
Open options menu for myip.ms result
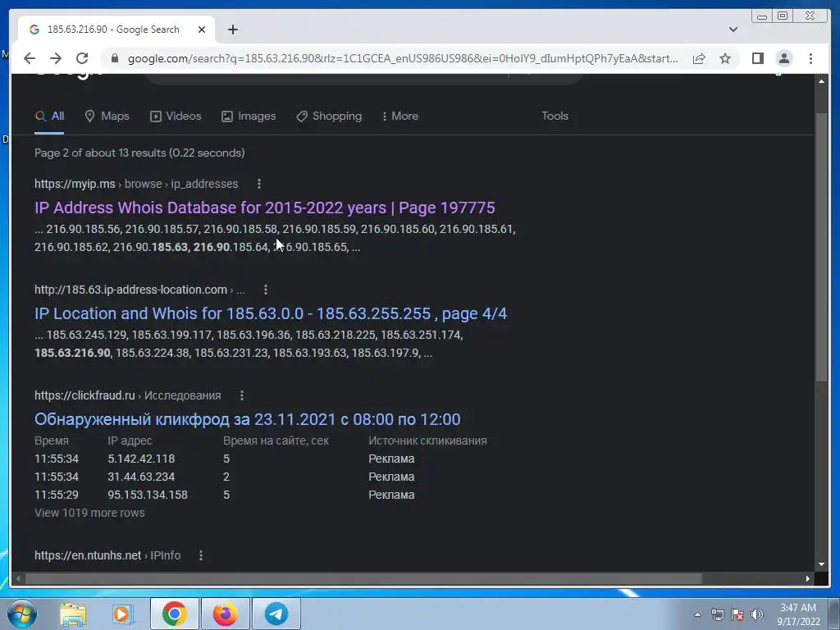[258, 184]
